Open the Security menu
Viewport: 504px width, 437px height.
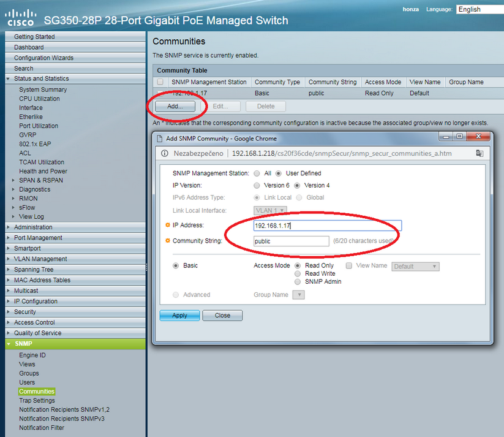pos(75,312)
